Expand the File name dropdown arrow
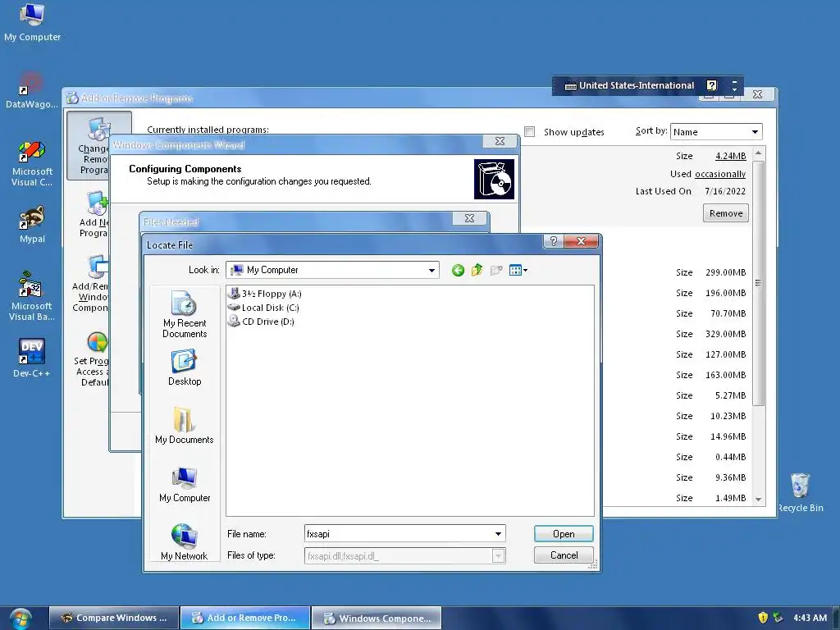 tap(498, 533)
